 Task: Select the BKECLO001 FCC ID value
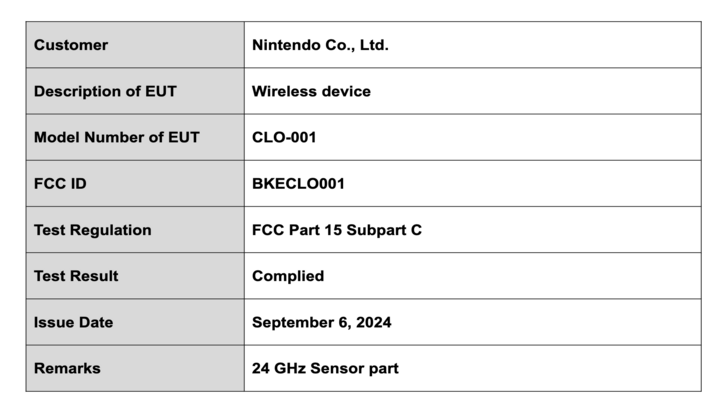coord(298,184)
